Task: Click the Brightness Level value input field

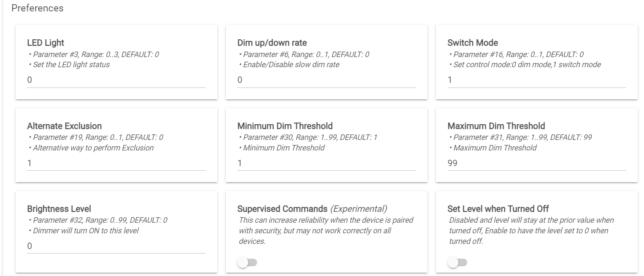Action: (116, 246)
